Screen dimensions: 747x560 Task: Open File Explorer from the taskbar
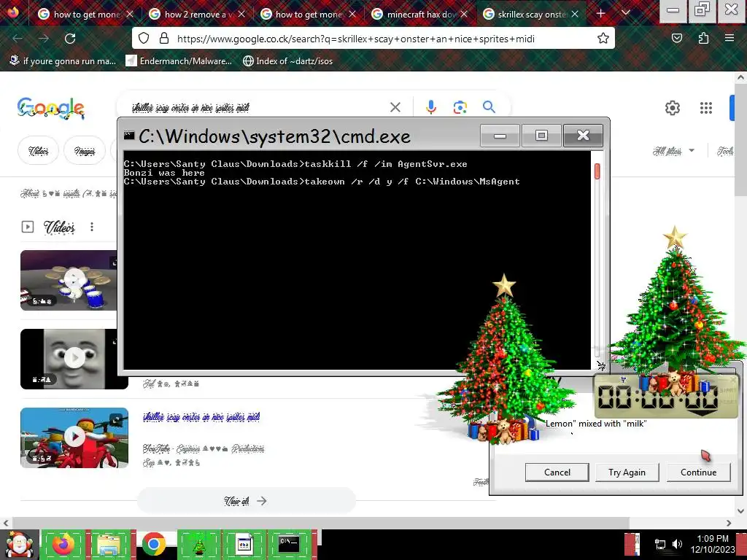point(109,544)
